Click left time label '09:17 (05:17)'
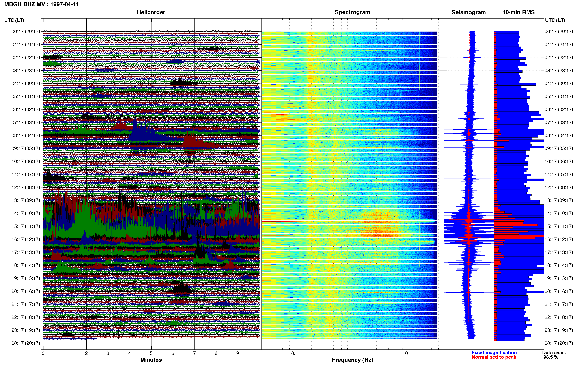 [x=26, y=148]
